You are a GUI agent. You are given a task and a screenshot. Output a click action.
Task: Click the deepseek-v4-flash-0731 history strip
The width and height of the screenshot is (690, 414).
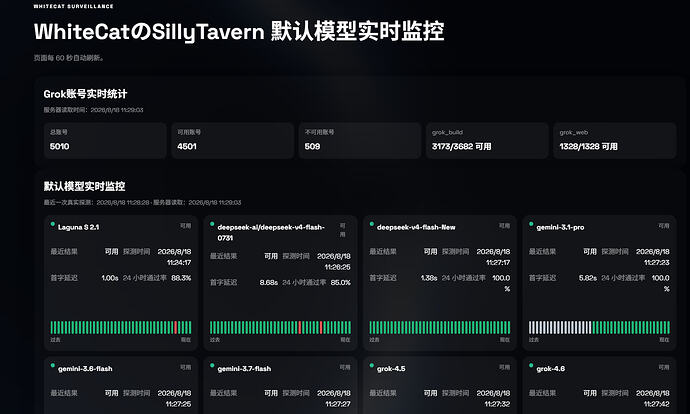[x=280, y=327]
